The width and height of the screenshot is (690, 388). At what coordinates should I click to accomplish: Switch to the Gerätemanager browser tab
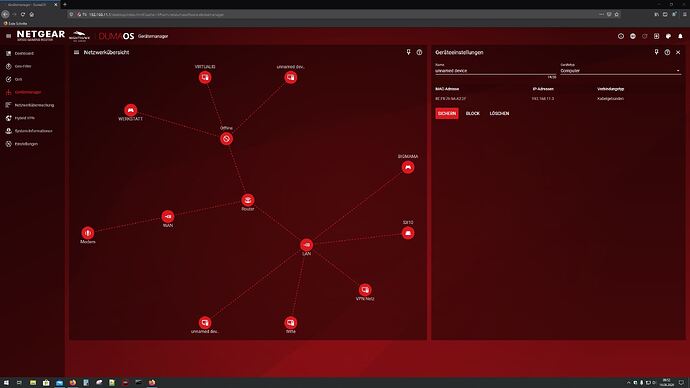[x=30, y=4]
